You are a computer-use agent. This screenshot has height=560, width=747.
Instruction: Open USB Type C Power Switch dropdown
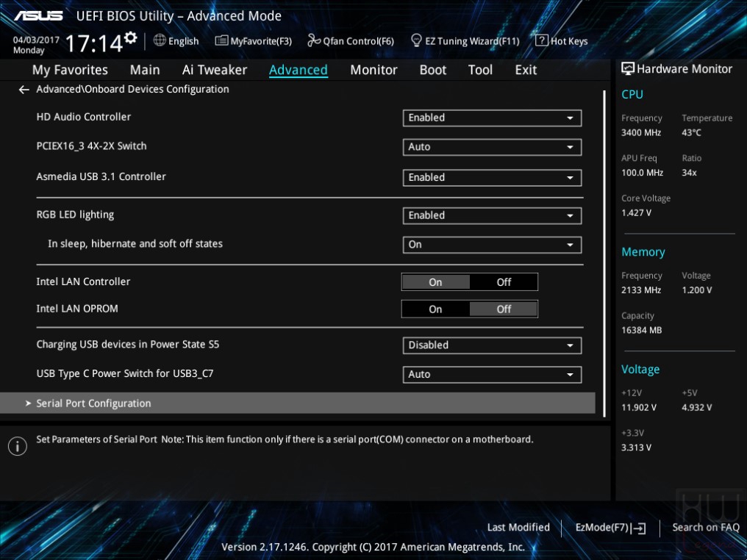pyautogui.click(x=492, y=374)
